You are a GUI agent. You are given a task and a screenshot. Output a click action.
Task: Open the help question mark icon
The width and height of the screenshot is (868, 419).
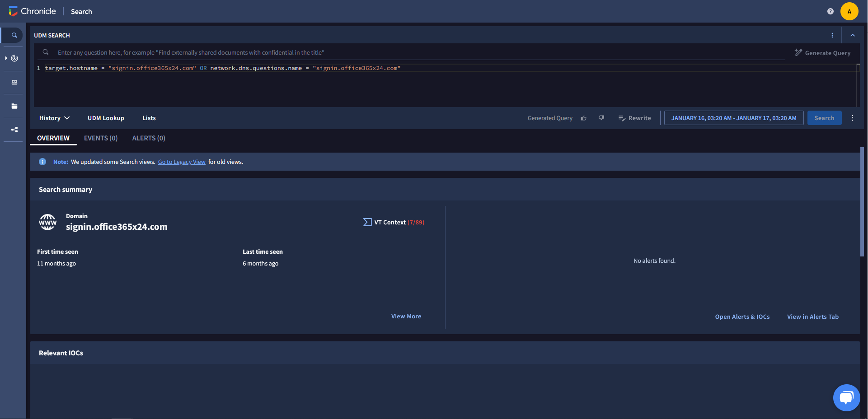(x=830, y=11)
